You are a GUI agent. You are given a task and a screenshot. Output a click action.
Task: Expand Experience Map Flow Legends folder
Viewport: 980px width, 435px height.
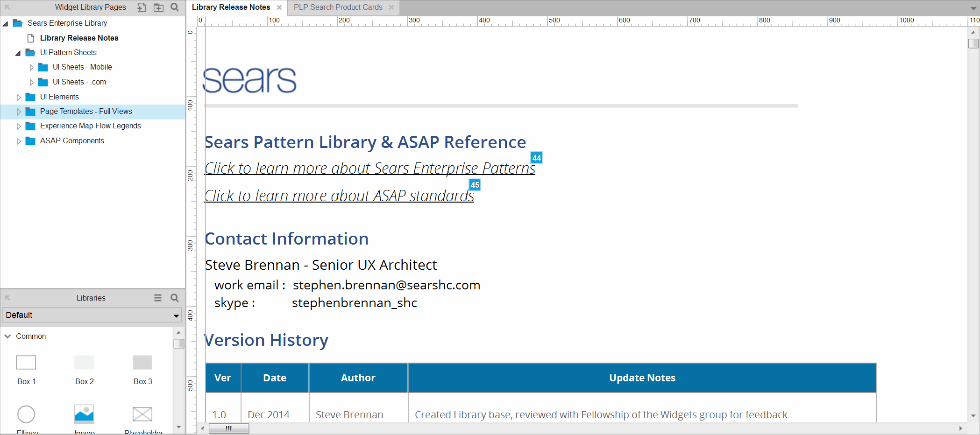pos(19,126)
